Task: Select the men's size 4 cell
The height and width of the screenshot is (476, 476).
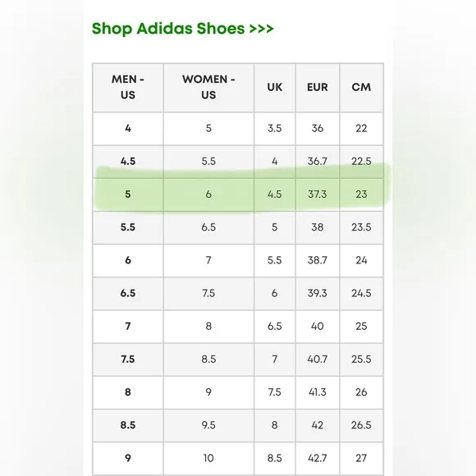Action: pyautogui.click(x=128, y=128)
